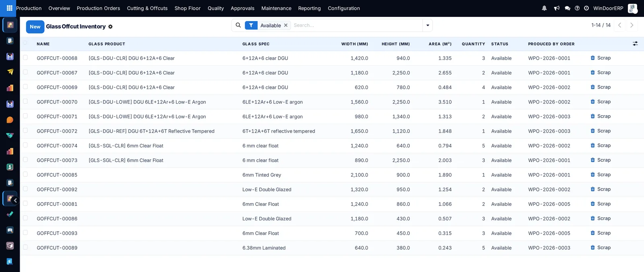Viewport: 644px width, 272px height.
Task: Open the green checkmark sidebar app
Action: [x=10, y=214]
